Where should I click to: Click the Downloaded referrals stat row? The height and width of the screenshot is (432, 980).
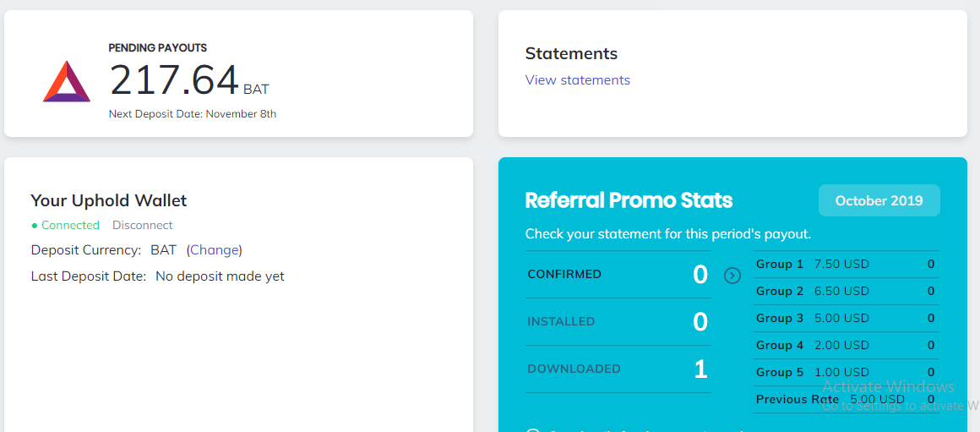(618, 369)
